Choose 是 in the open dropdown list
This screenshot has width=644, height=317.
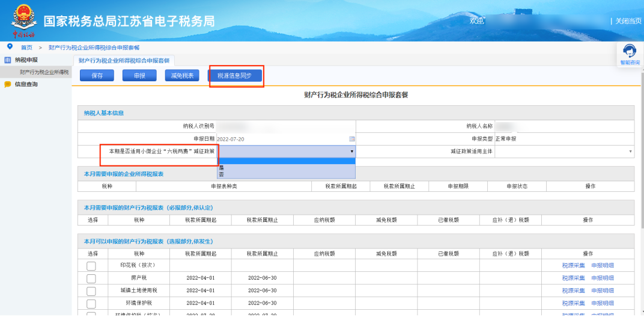(287, 168)
